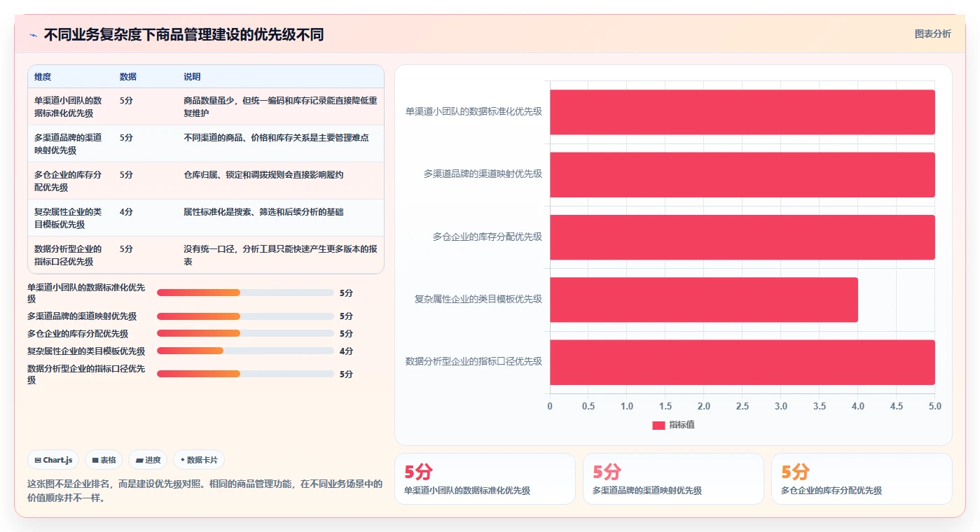Click the x-axis tick label 5.0
This screenshot has width=980, height=532.
pos(934,407)
